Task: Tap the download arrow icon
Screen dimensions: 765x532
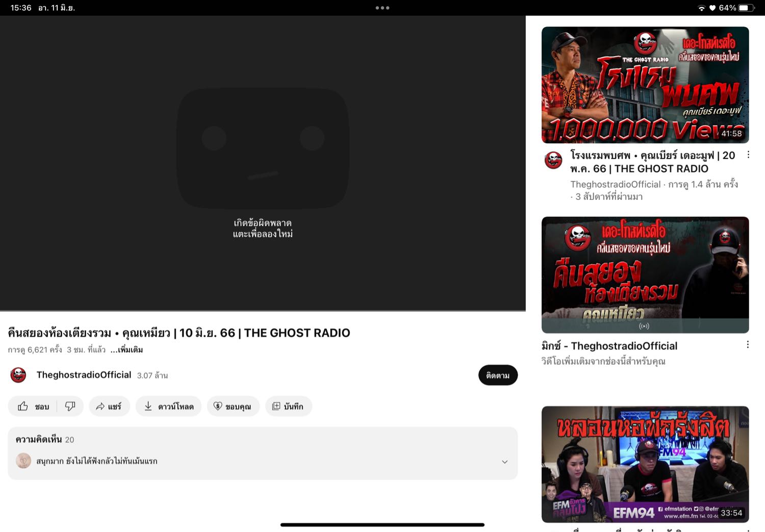Action: coord(148,406)
